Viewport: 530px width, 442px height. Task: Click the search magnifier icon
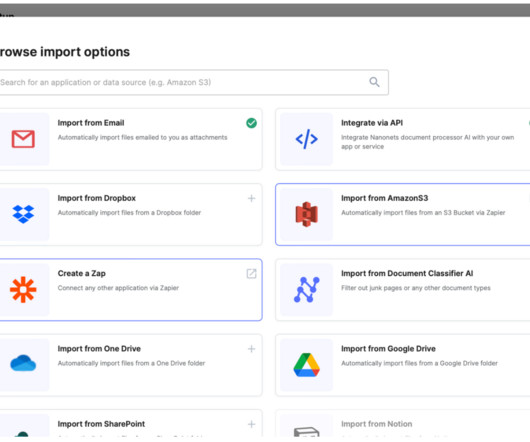[x=374, y=82]
